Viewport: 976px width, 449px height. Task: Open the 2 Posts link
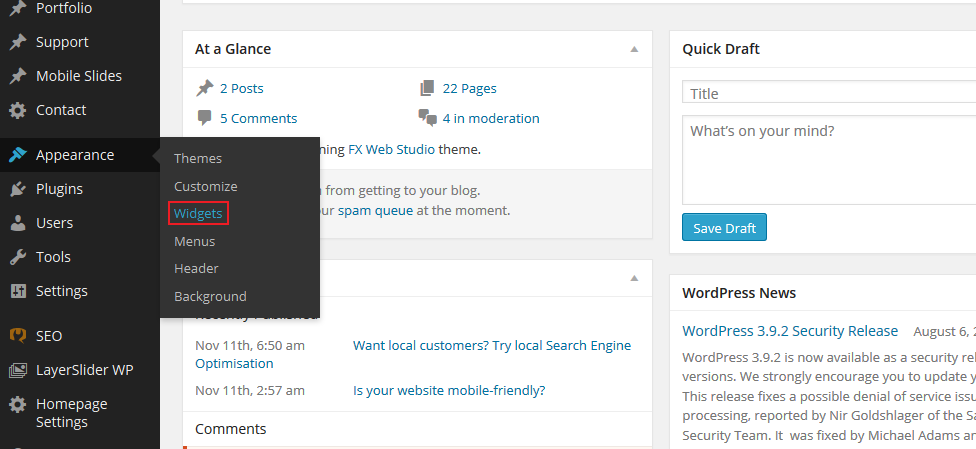click(242, 88)
